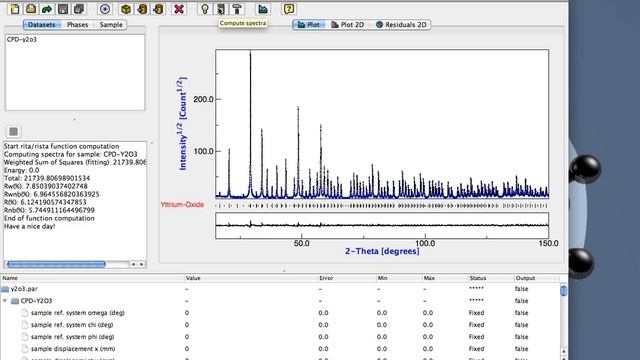Click the Status column header

tap(491, 278)
